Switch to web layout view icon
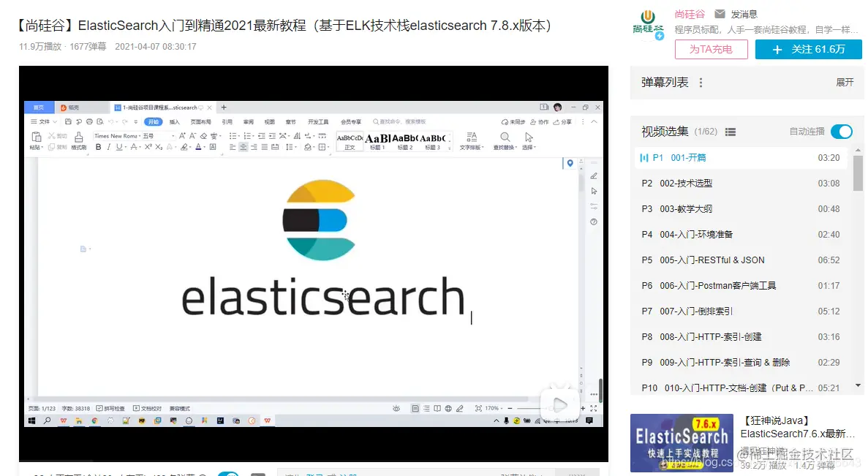 click(448, 409)
